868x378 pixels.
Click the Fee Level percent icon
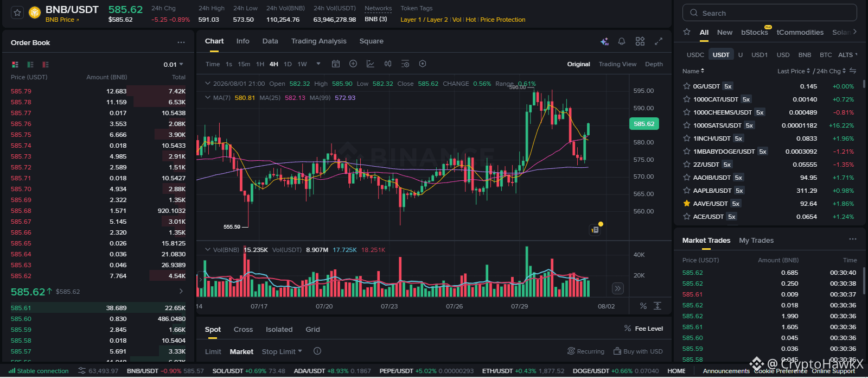tap(628, 329)
